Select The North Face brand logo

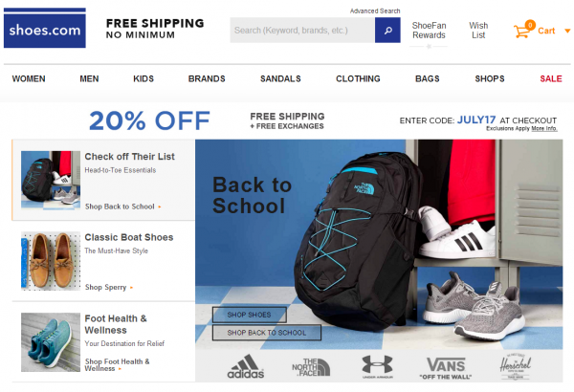[311, 367]
